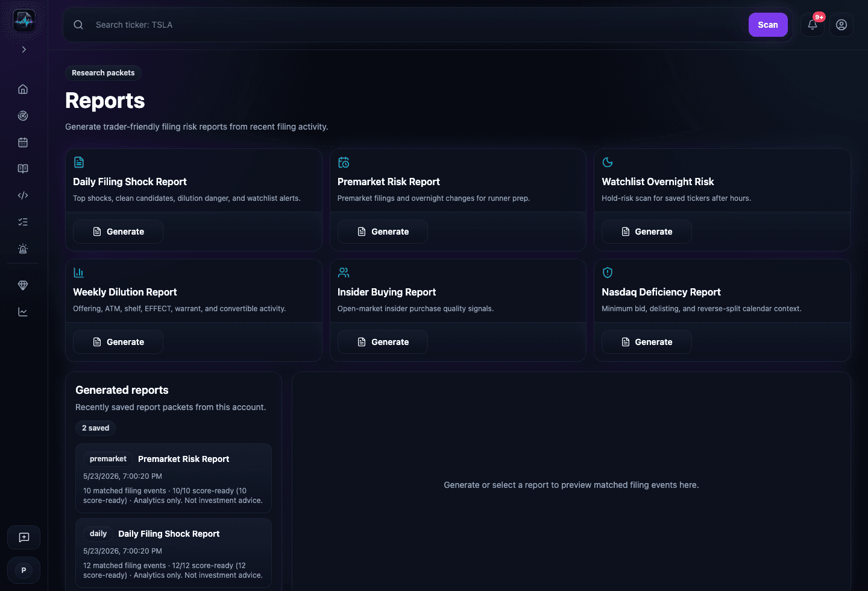Viewport: 868px width, 591px height.
Task: Open notifications bell with 9+ badge
Action: pos(813,25)
